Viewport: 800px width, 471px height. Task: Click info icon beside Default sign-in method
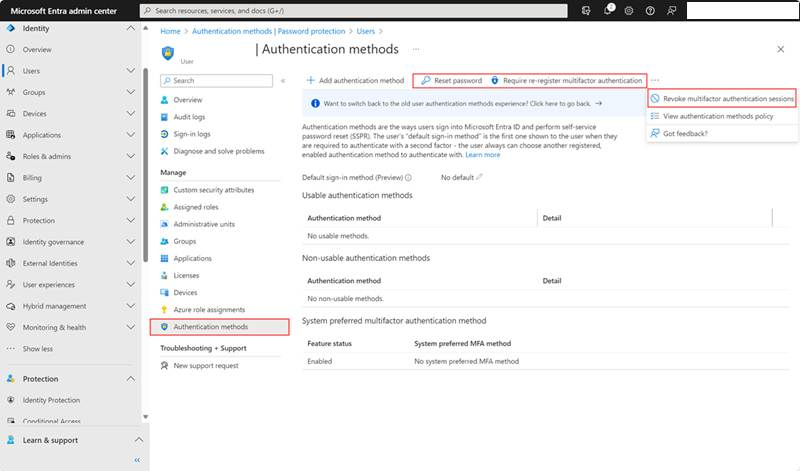(x=408, y=178)
